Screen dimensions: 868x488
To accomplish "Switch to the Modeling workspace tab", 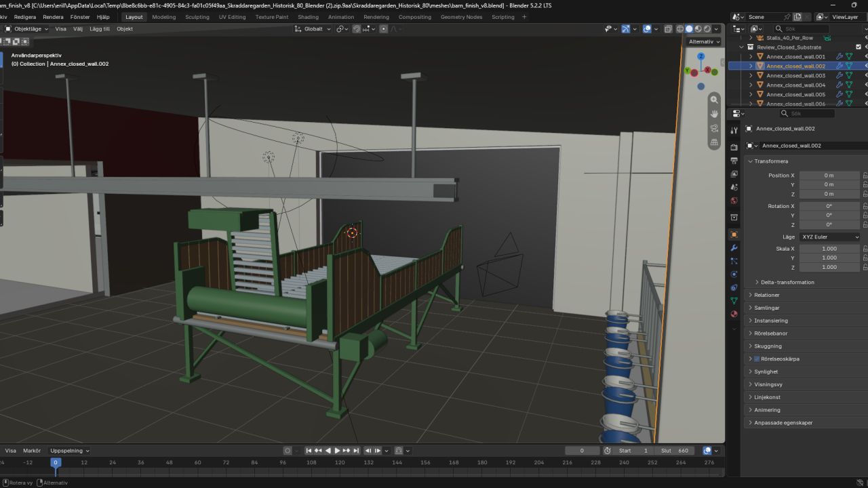I will click(x=163, y=17).
